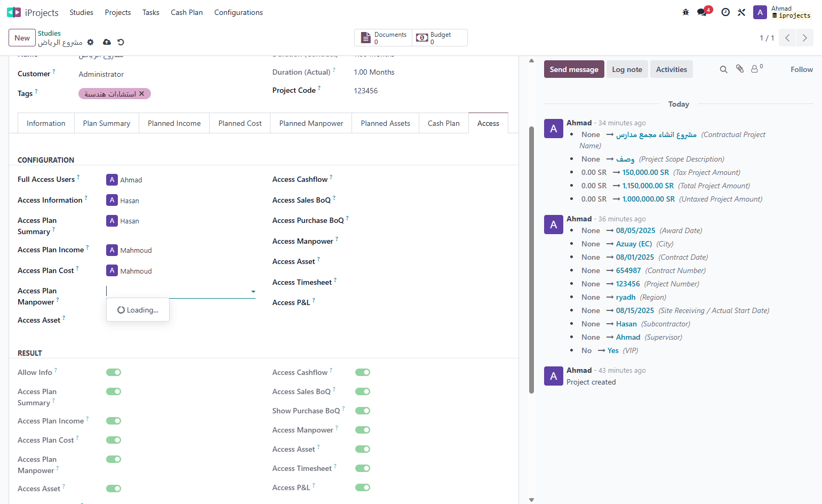Open the Activities button in chatter
The width and height of the screenshot is (822, 504).
[672, 69]
